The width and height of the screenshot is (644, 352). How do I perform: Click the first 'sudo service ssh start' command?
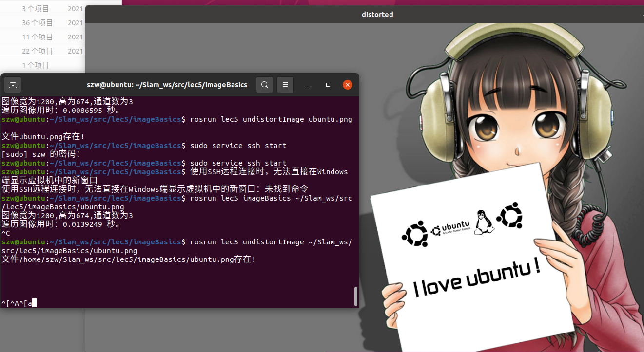(238, 146)
